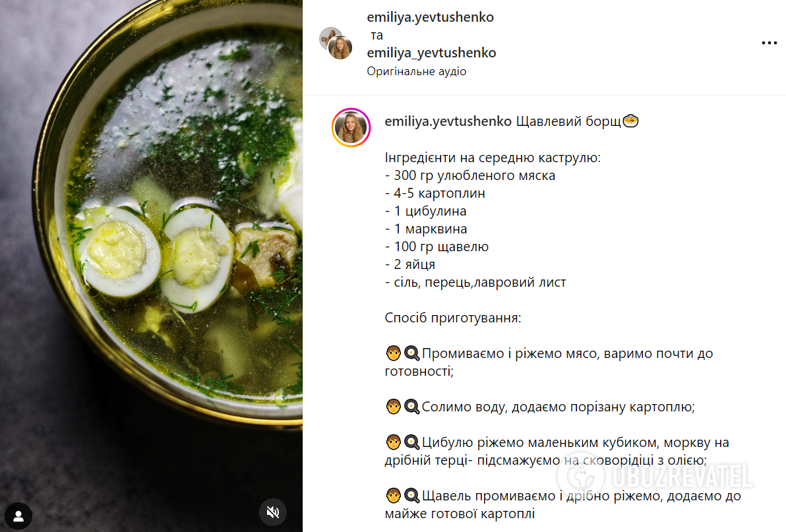
Task: Open emiliya_yevtushenko profile link in header
Action: [431, 53]
